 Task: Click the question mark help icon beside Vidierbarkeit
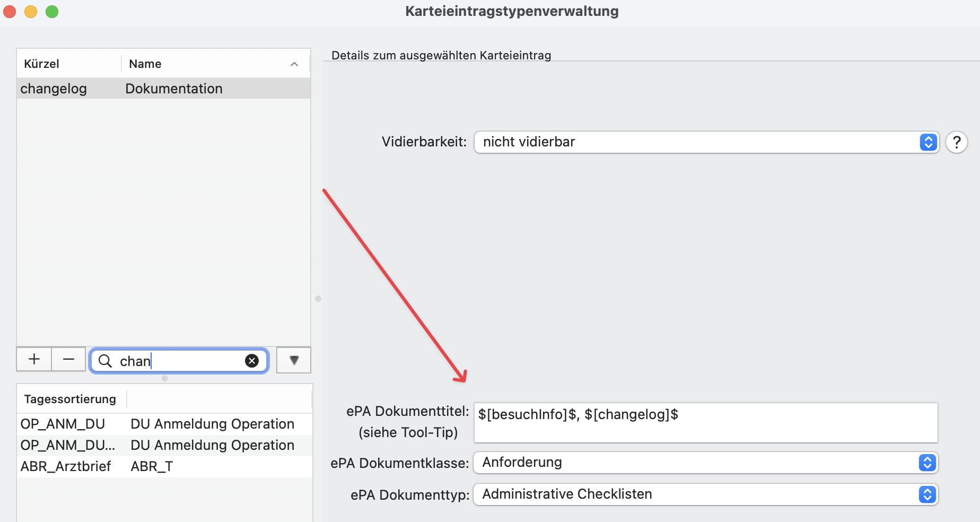tap(956, 142)
